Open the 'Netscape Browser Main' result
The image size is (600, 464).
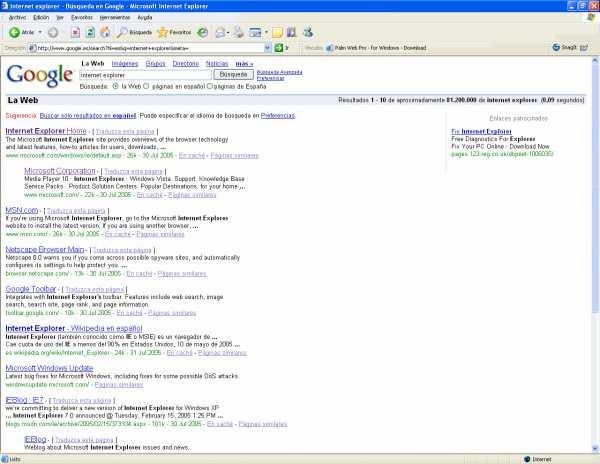click(45, 249)
